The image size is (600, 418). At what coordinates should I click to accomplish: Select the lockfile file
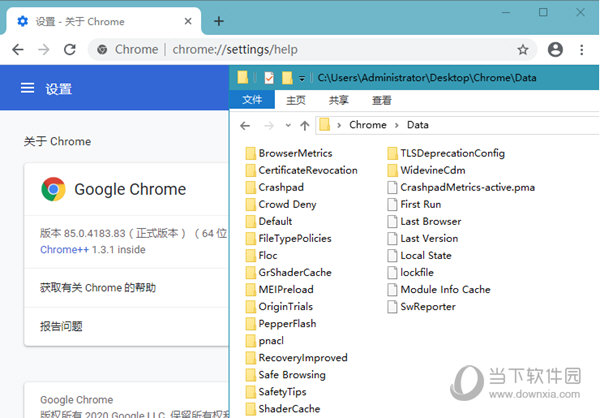coord(411,273)
